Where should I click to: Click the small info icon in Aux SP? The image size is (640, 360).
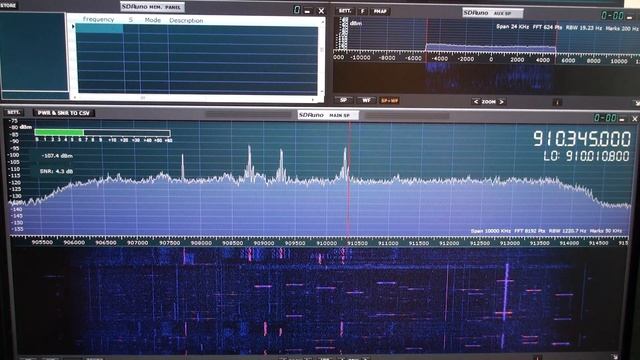tap(557, 102)
